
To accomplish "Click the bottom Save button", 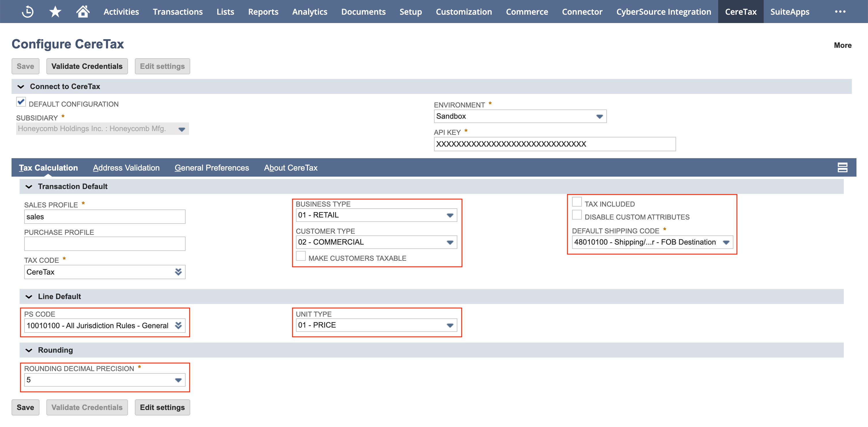I will [25, 407].
